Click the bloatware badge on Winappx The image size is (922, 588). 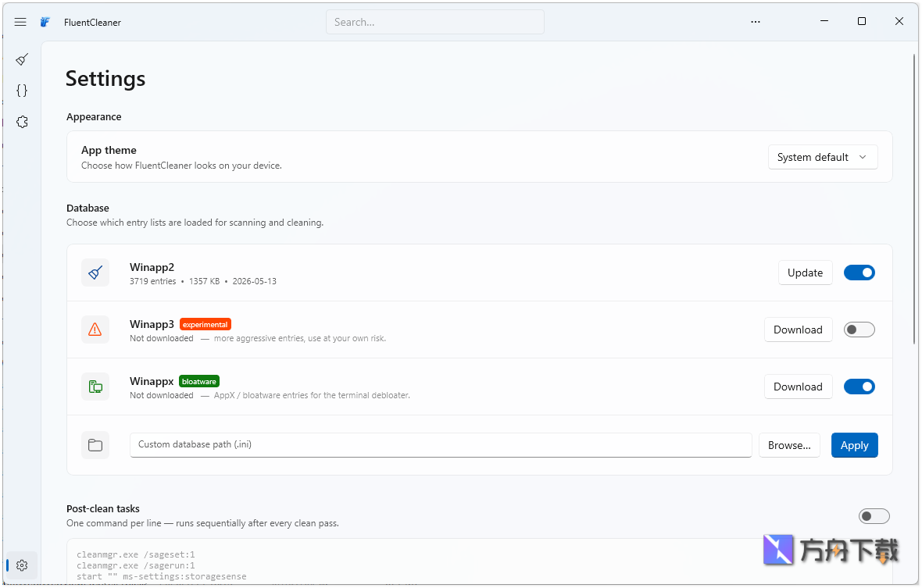[198, 381]
